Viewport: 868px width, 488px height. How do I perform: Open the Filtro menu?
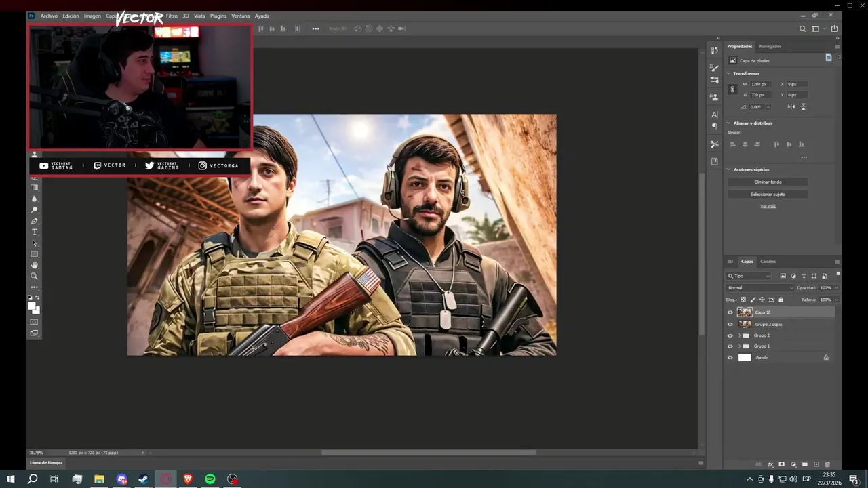[172, 16]
